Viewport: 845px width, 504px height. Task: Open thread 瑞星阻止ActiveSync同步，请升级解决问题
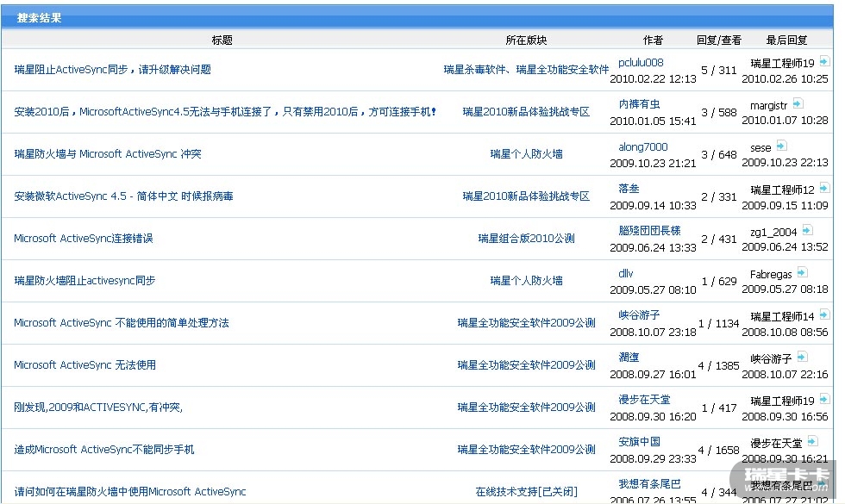[112, 70]
